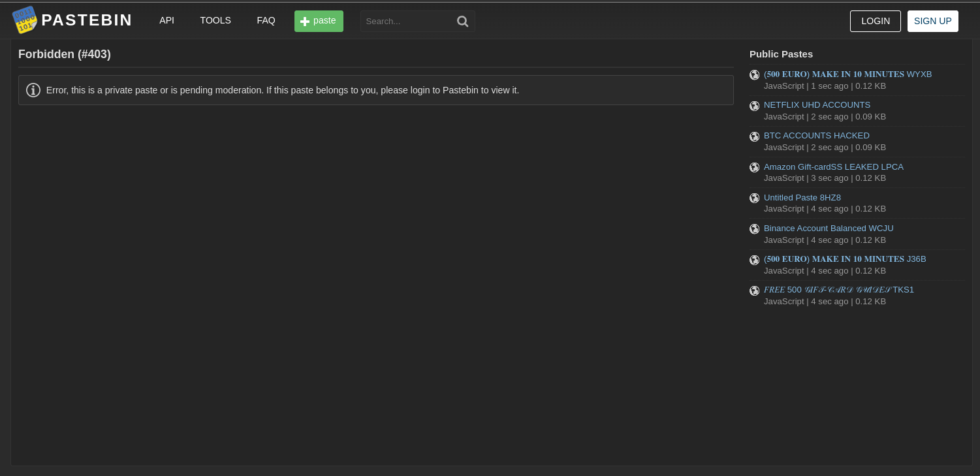The width and height of the screenshot is (980, 476).
Task: Open the API menu item
Action: pos(166,20)
